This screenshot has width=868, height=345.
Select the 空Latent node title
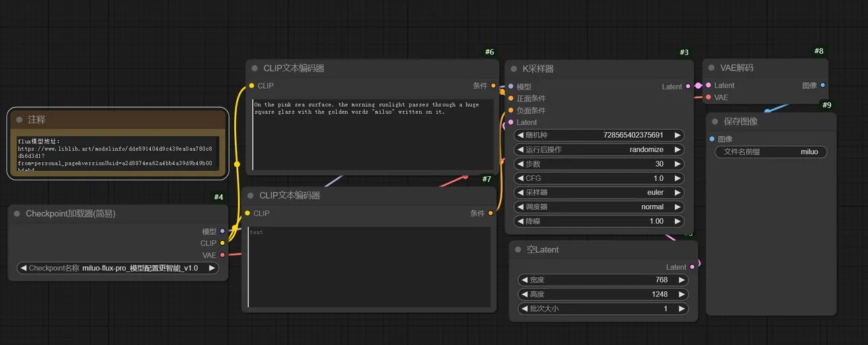(543, 250)
